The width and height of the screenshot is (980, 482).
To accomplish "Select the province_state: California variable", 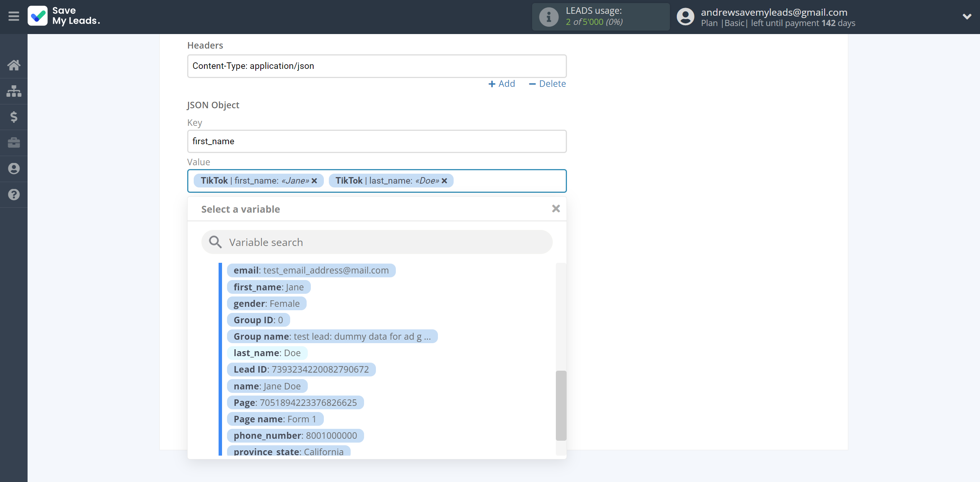I will pyautogui.click(x=289, y=451).
